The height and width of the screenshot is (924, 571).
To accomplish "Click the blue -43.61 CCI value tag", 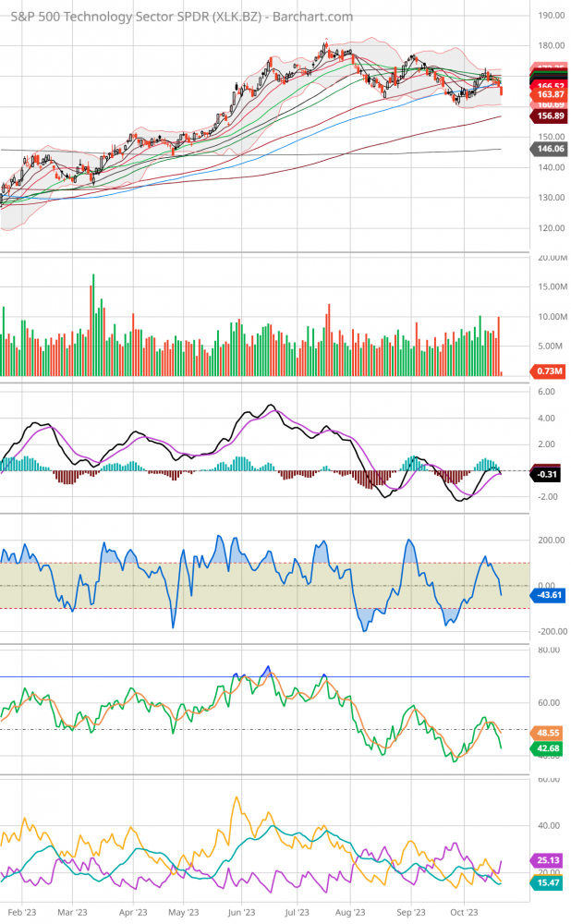I will point(549,596).
